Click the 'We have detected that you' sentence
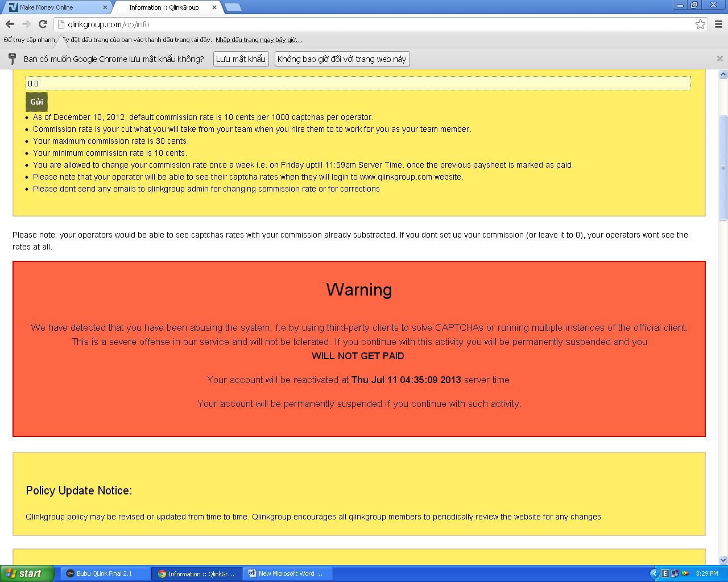This screenshot has height=582, width=728. pyautogui.click(x=359, y=327)
